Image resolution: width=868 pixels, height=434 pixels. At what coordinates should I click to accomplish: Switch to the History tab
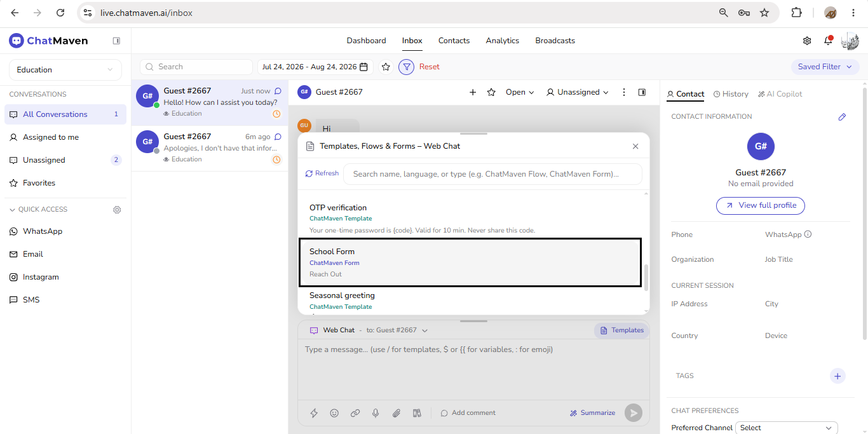pos(731,94)
